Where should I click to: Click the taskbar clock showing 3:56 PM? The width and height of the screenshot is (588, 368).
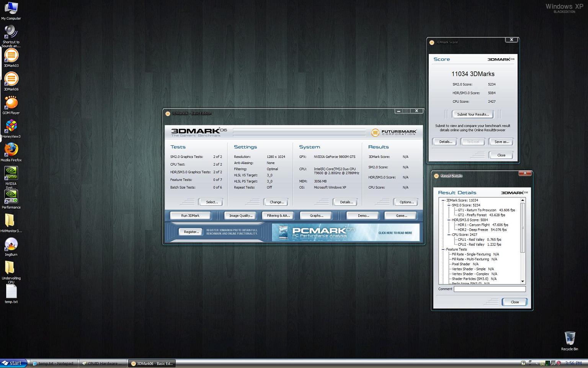(x=573, y=363)
